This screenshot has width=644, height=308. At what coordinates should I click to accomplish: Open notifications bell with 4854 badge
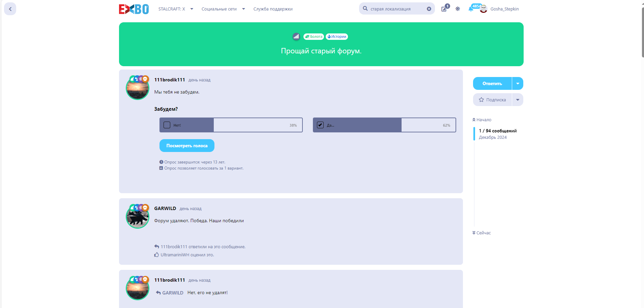point(471,9)
